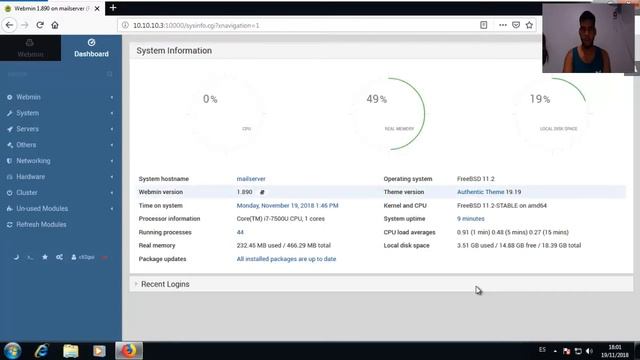Open theme configuration cogs icon

click(59, 257)
